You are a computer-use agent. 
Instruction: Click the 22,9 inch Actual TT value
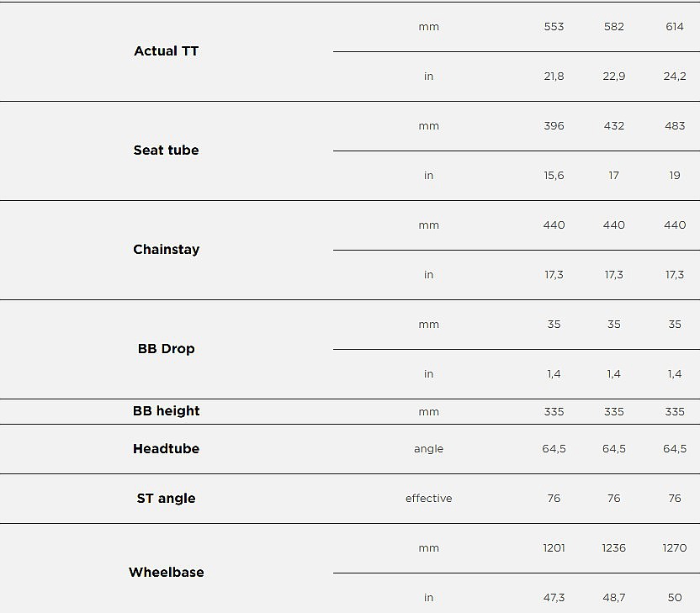tap(614, 77)
